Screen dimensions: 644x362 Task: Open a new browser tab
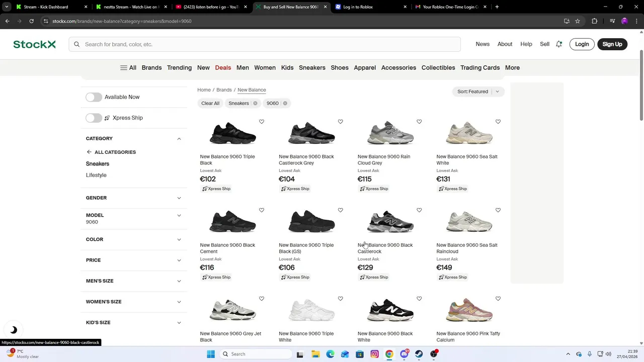[x=497, y=7]
